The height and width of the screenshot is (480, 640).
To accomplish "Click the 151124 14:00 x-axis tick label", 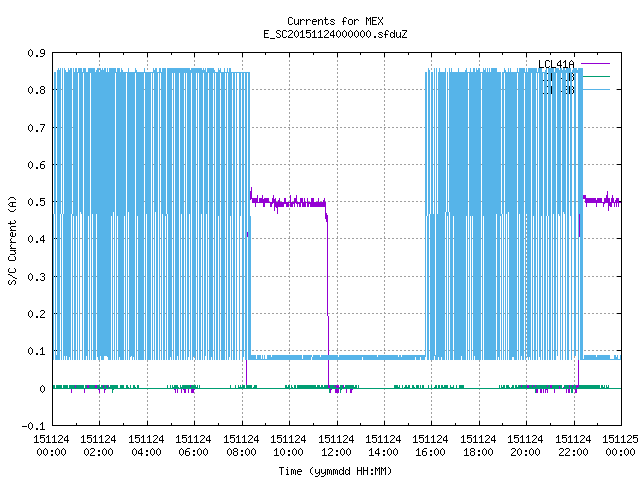I will point(384,446).
